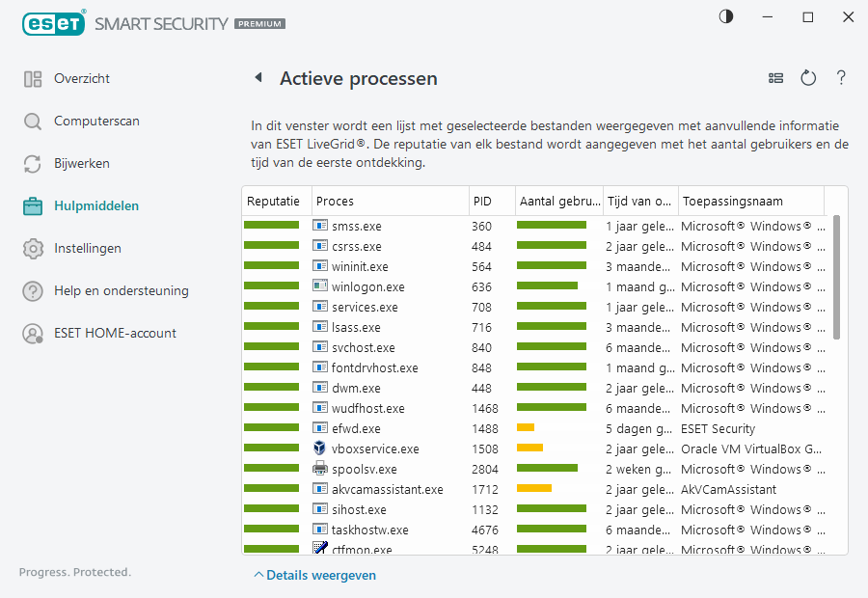This screenshot has height=598, width=868.
Task: Sort by Toepassingsnaam column header
Action: coord(733,202)
